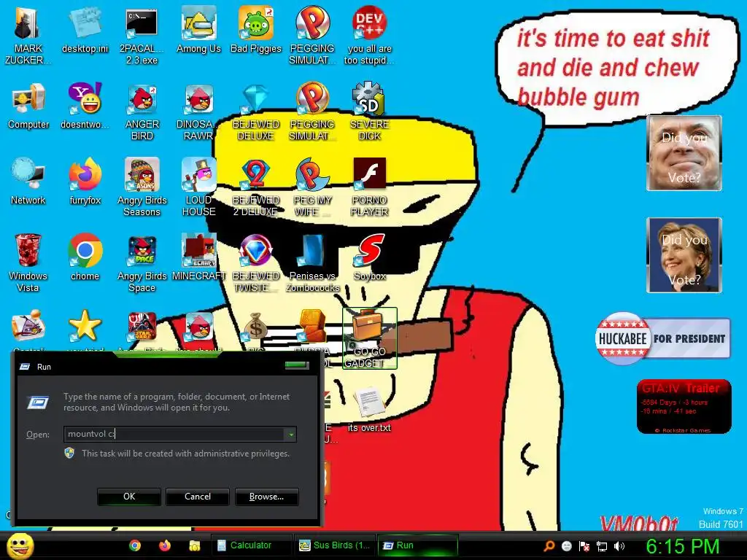Open the money bag desktop icon

point(256,327)
